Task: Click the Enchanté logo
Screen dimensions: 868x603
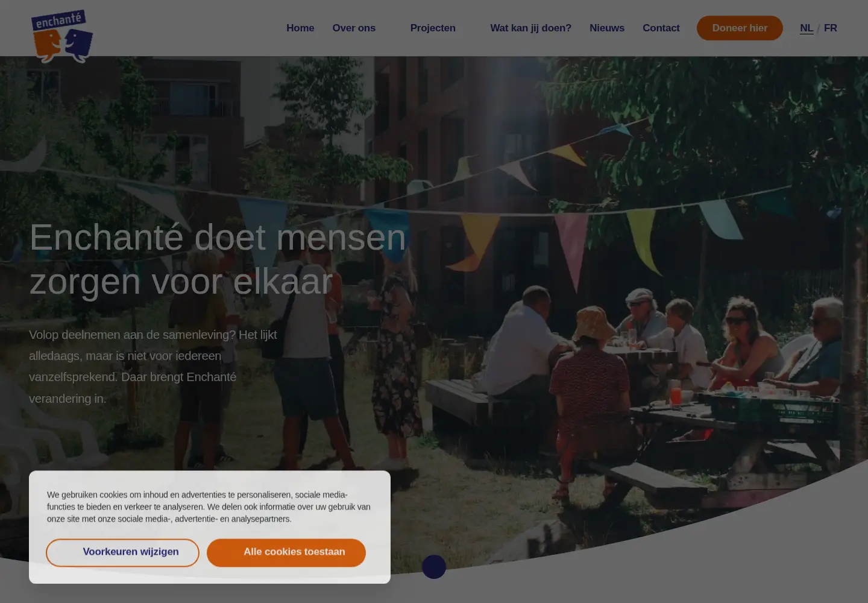Action: [62, 36]
